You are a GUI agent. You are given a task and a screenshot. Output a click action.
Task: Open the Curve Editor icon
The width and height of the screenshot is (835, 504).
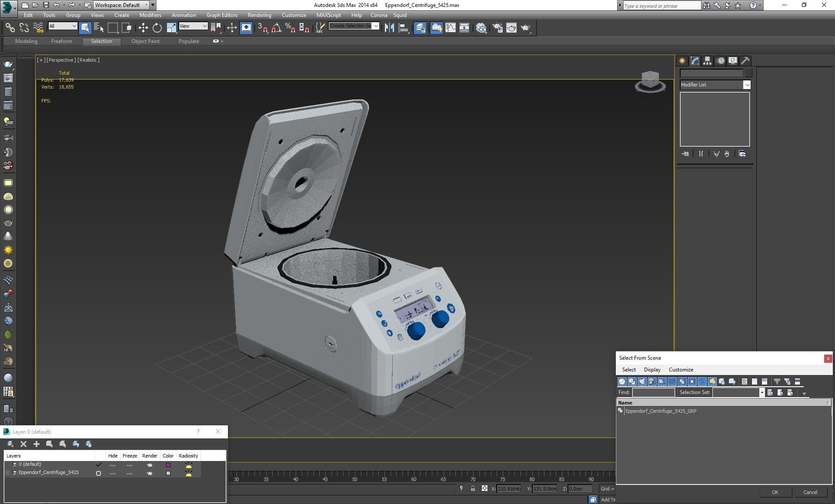(451, 28)
